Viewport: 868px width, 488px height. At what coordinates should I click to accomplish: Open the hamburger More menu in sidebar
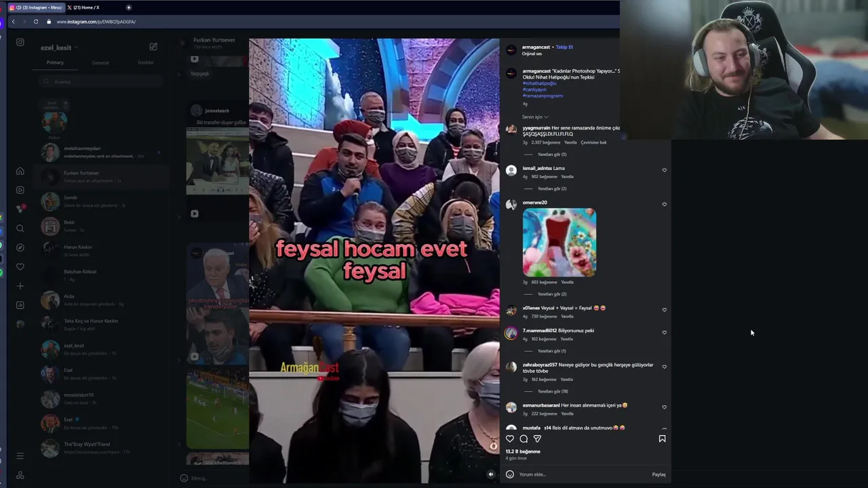[x=20, y=456]
